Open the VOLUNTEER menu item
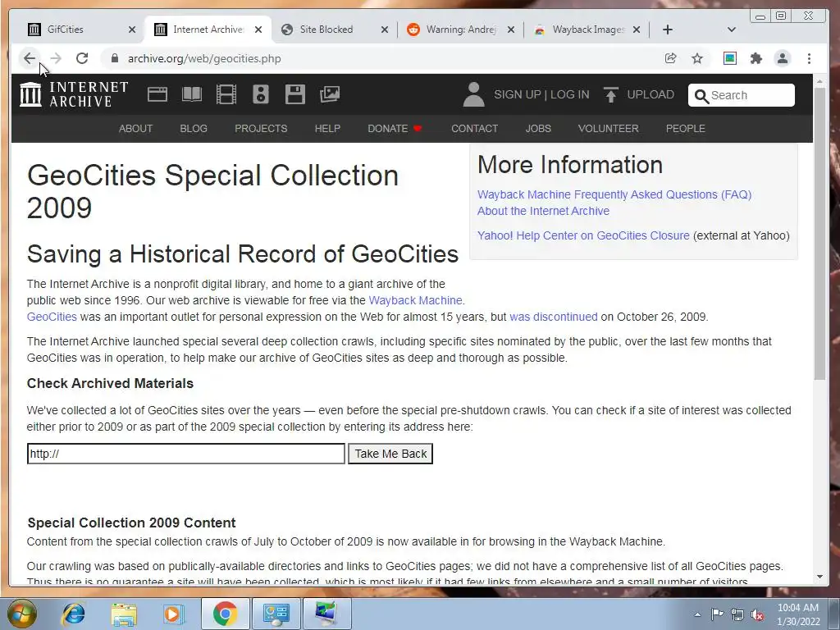This screenshot has width=840, height=630. (608, 129)
